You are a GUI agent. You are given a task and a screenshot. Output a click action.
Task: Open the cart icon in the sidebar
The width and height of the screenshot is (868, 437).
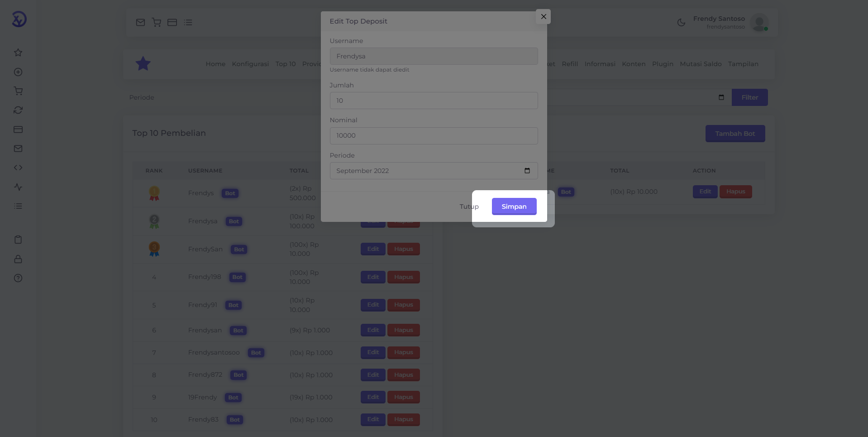click(x=18, y=91)
